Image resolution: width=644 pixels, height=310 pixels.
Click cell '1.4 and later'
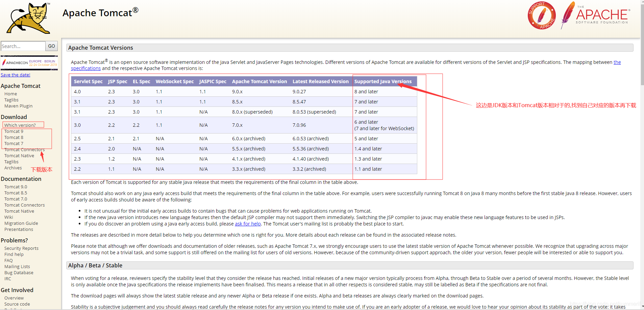pos(368,149)
